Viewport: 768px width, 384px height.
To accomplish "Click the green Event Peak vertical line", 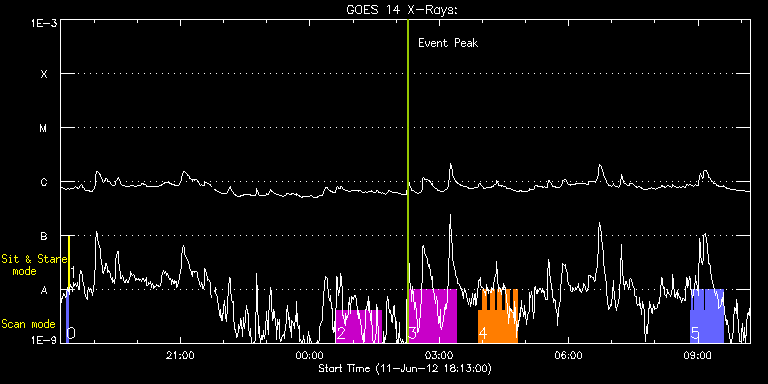I will coord(408,181).
